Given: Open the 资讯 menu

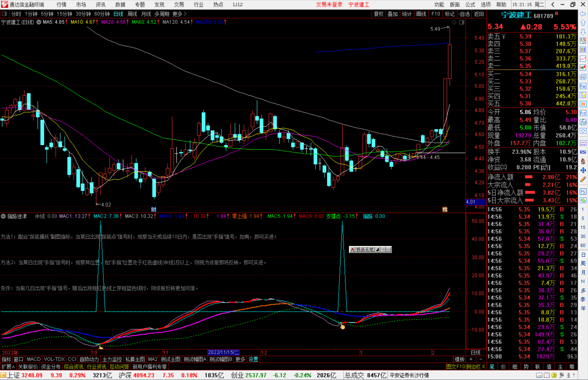Looking at the screenshot, I should pyautogui.click(x=100, y=5).
